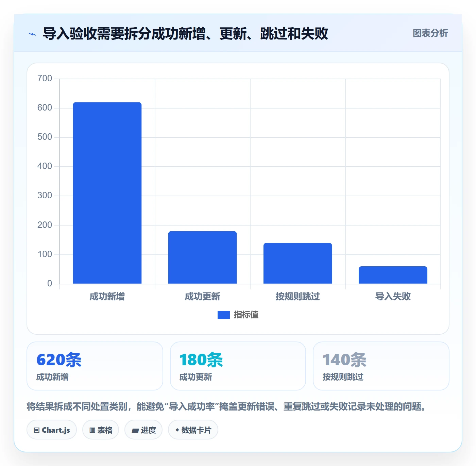Image resolution: width=476 pixels, height=466 pixels.
Task: Click the diamond icon in the 数据卡片 chip
Action: [x=177, y=430]
